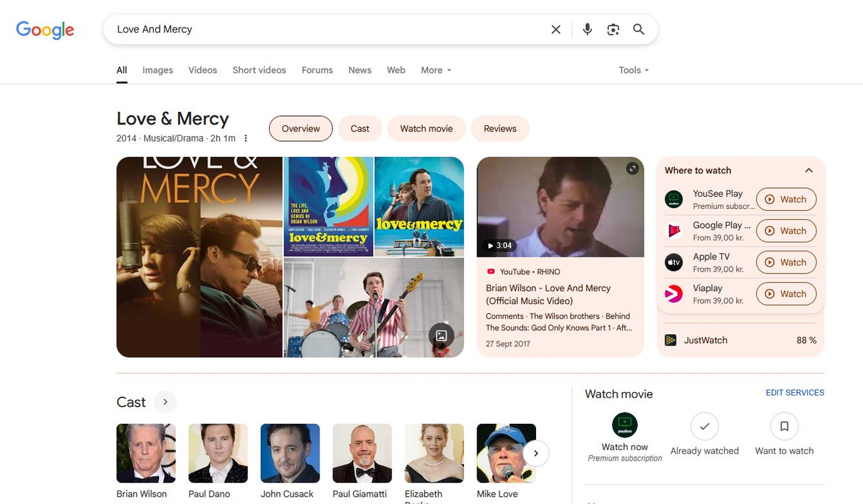Open the three-dot menu beside 2h 1m

pyautogui.click(x=246, y=138)
